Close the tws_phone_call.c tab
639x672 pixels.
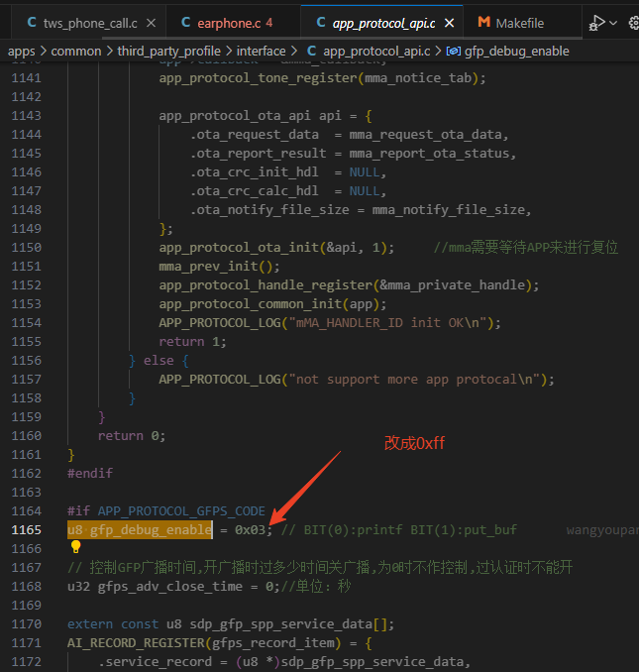pyautogui.click(x=151, y=23)
